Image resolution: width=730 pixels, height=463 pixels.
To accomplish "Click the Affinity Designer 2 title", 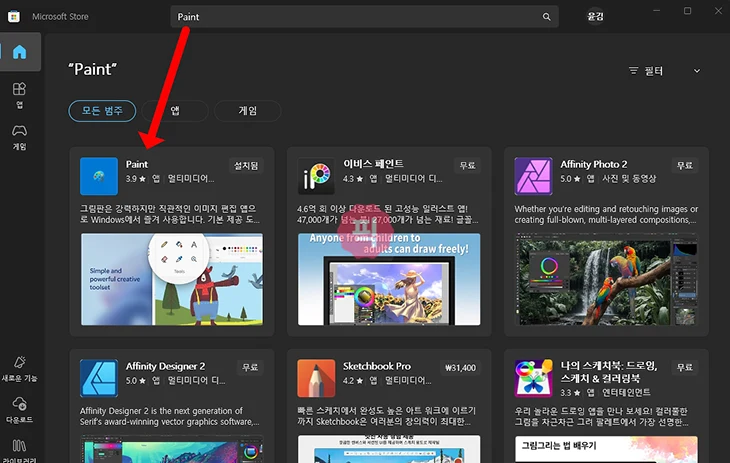I will point(165,366).
